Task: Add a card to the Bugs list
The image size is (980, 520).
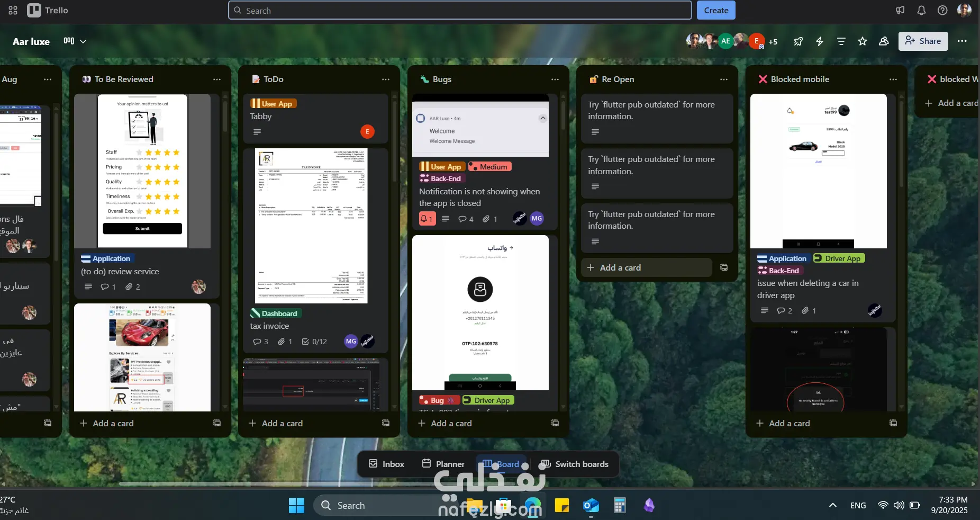Action: [x=478, y=423]
